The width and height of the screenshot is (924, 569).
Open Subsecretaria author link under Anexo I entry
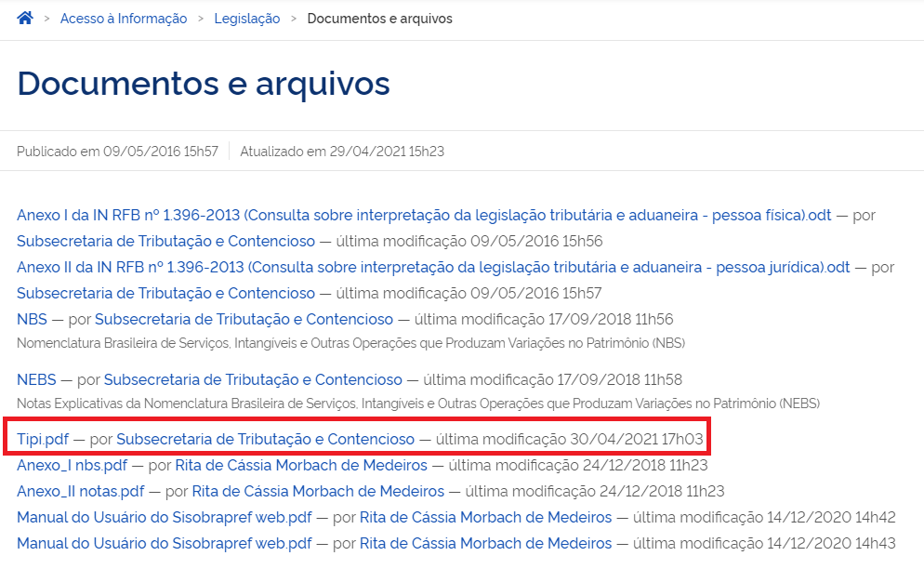[x=165, y=241]
